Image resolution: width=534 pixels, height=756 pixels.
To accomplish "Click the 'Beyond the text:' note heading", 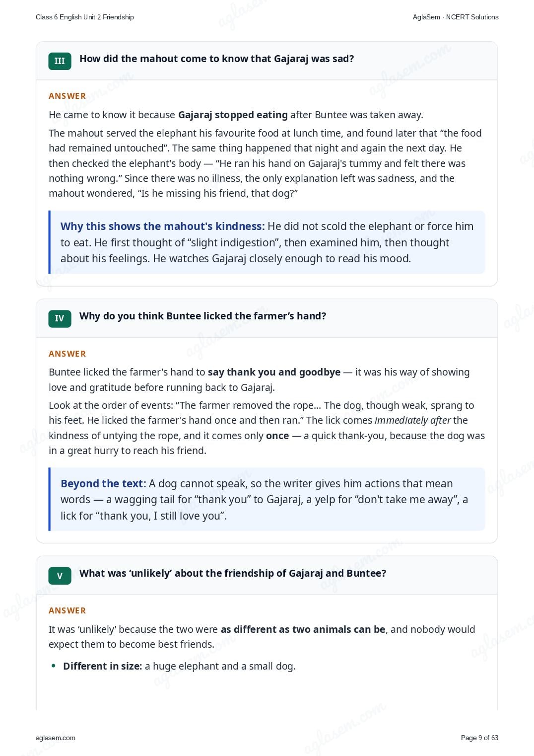I will pyautogui.click(x=103, y=483).
